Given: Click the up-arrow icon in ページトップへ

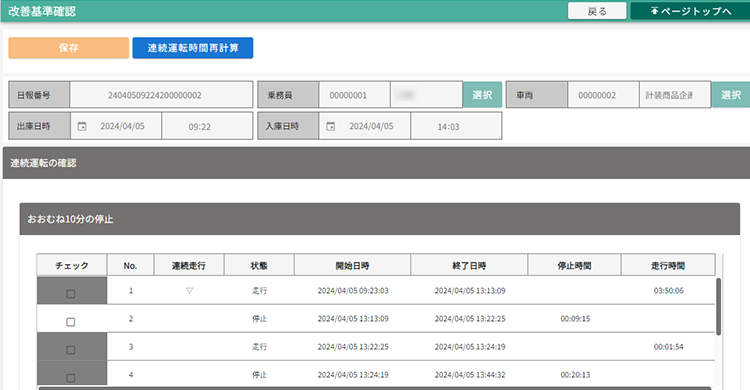Looking at the screenshot, I should click(654, 11).
